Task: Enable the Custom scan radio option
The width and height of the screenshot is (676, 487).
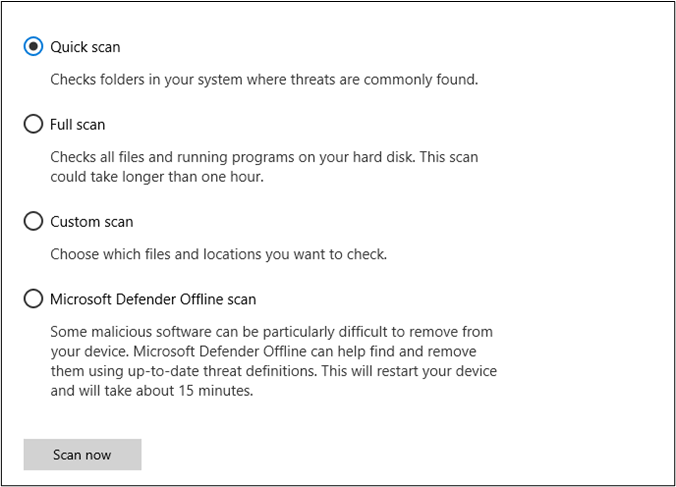Action: (33, 221)
